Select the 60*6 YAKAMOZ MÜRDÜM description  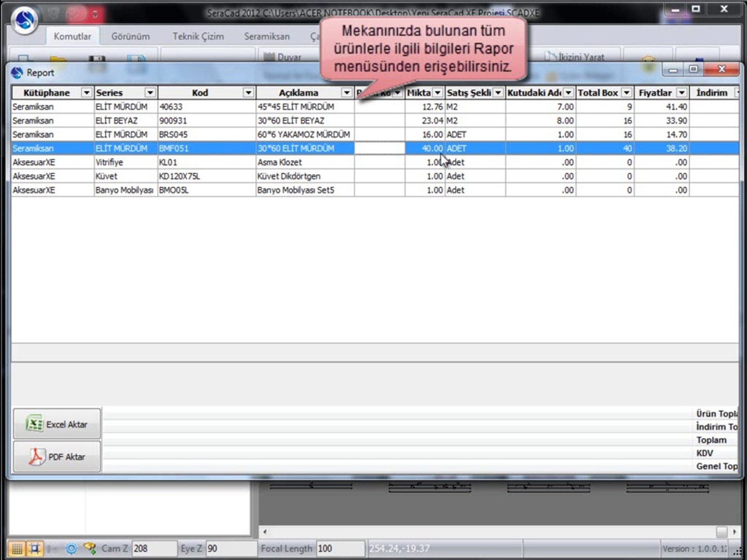[305, 135]
